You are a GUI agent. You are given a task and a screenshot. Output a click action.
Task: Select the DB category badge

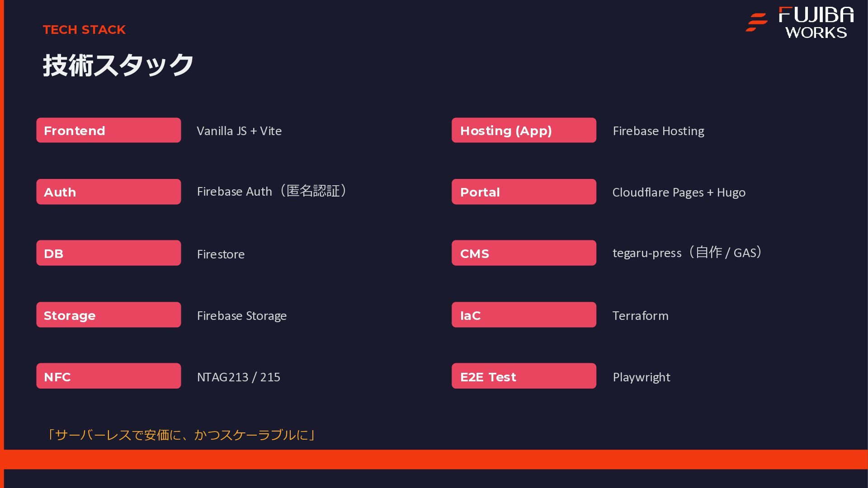coord(108,253)
